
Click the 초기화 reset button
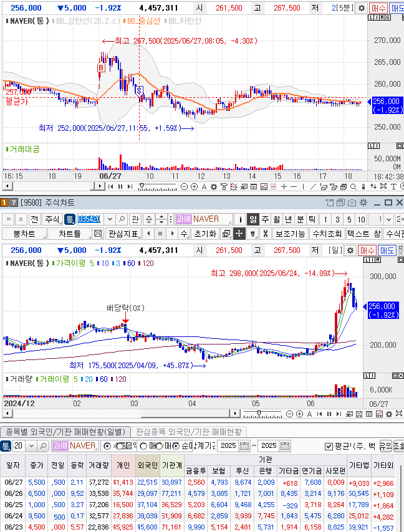[205, 234]
